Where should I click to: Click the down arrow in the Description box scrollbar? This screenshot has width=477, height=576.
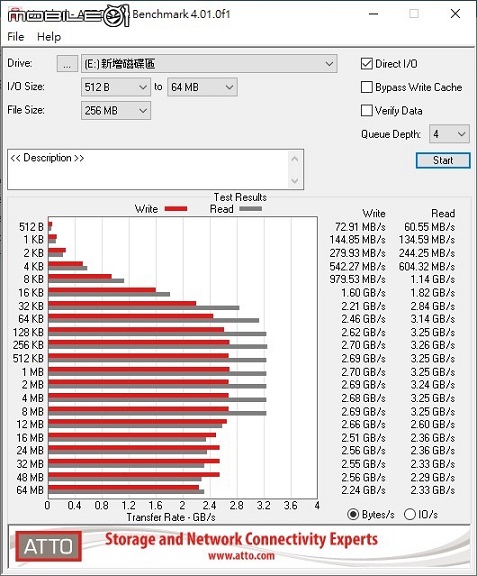click(x=294, y=180)
